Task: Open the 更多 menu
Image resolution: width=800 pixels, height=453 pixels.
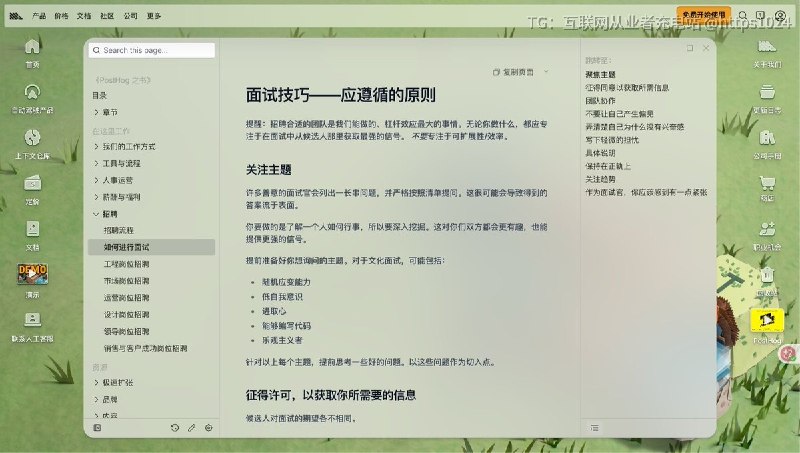Action: pyautogui.click(x=154, y=16)
